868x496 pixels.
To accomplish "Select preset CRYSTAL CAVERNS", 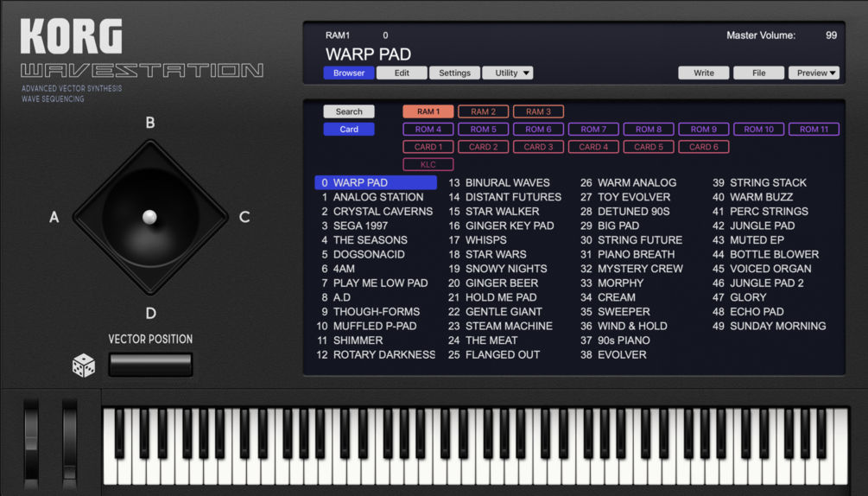I will [x=383, y=212].
